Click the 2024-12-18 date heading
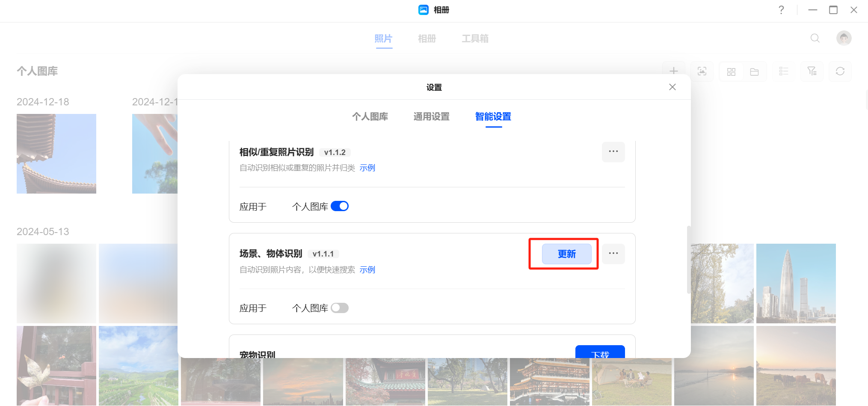 (43, 102)
